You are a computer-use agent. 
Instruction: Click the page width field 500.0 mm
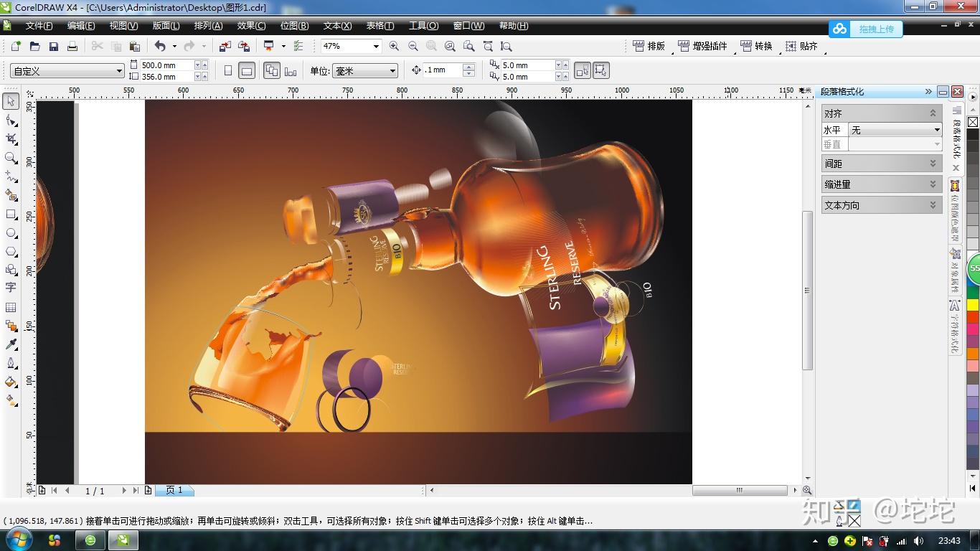tap(167, 65)
